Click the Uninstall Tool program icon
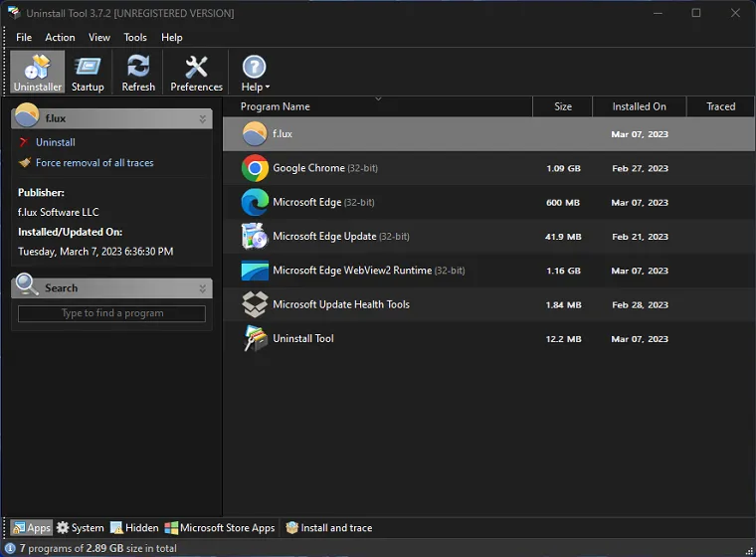 point(255,338)
